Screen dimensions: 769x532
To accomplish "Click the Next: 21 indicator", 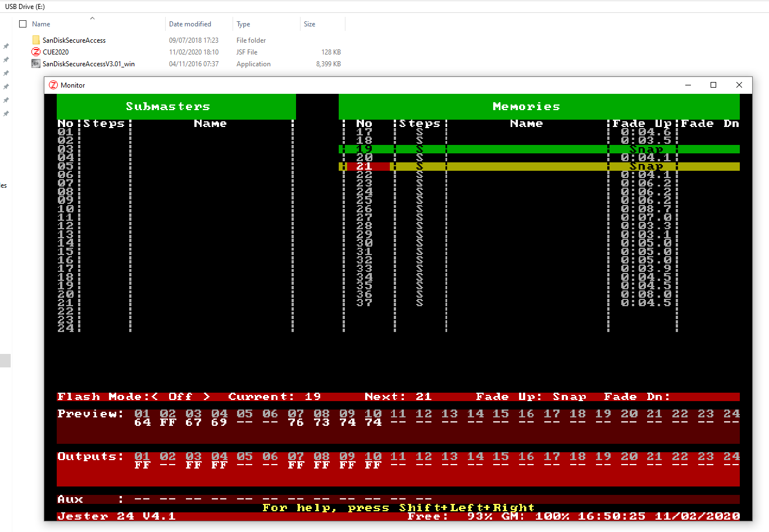I will 398,397.
